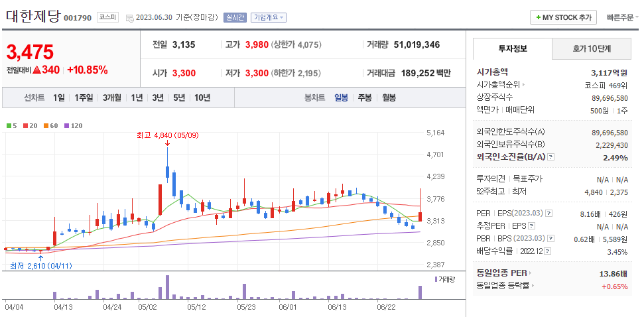Image resolution: width=644 pixels, height=317 pixels.
Task: Select the 1주일 line chart period
Action: [84, 97]
